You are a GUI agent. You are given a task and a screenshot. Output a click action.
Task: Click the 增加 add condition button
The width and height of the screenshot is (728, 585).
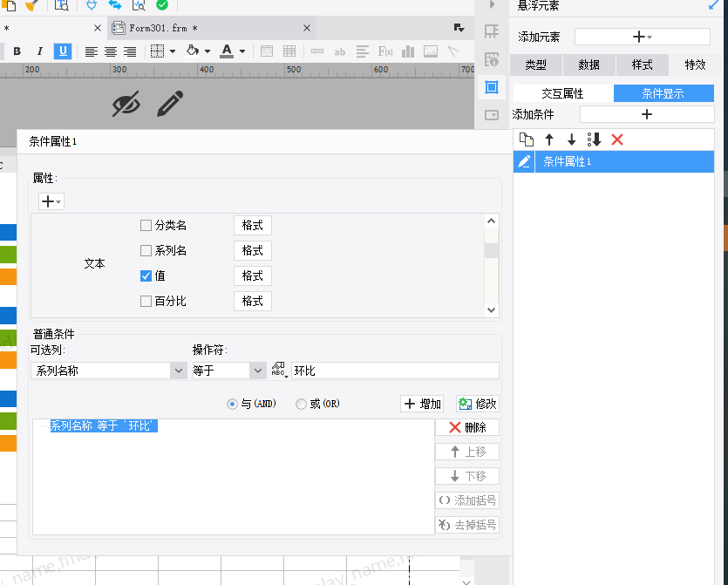422,404
